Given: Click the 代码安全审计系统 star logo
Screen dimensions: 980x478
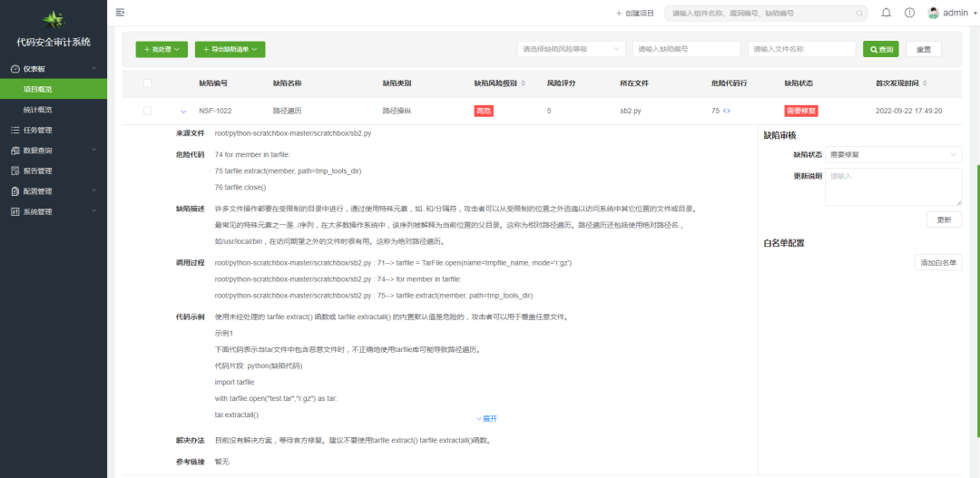Looking at the screenshot, I should [54, 19].
